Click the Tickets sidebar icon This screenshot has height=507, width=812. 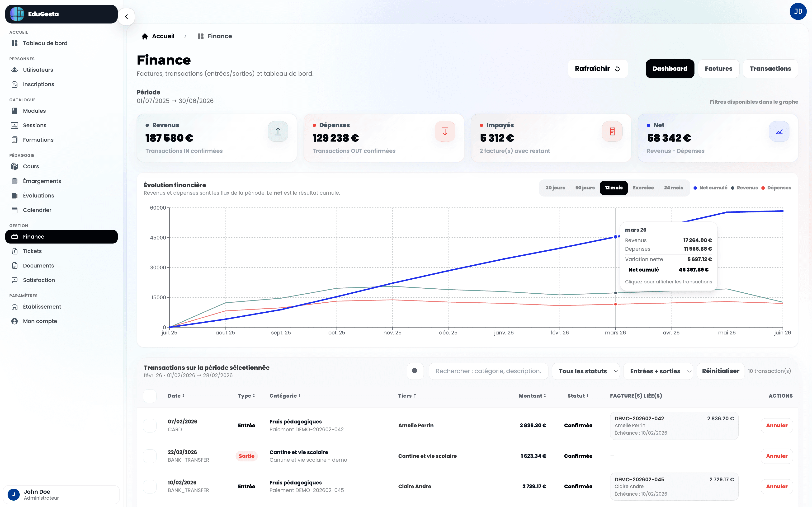[x=14, y=251]
